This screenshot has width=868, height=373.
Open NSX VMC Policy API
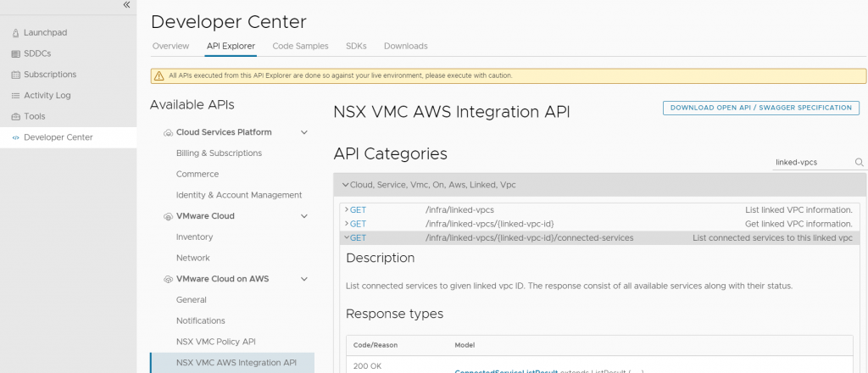[215, 342]
